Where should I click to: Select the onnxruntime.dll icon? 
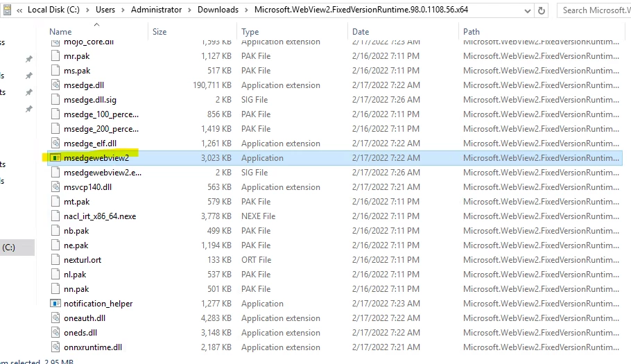point(55,347)
